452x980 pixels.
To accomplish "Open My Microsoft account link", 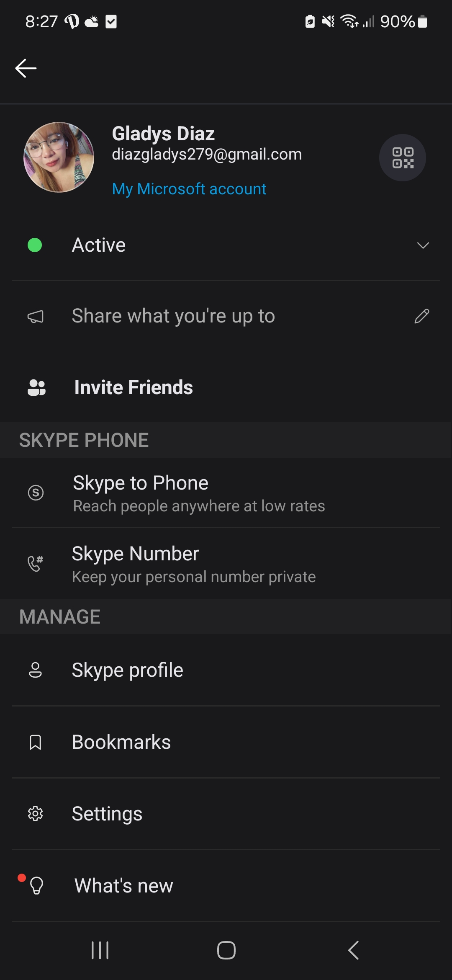I will click(x=189, y=189).
